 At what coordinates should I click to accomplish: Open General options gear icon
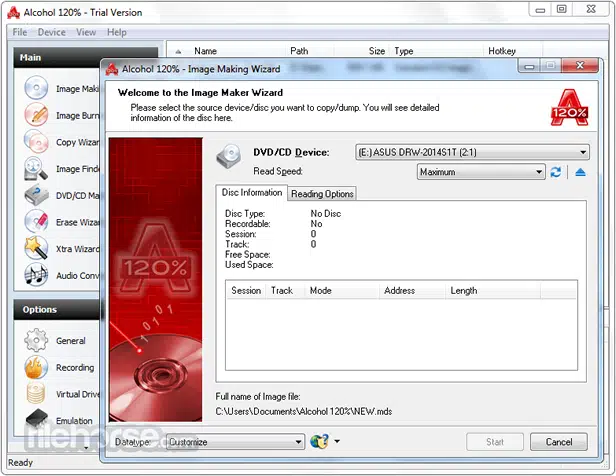(36, 340)
